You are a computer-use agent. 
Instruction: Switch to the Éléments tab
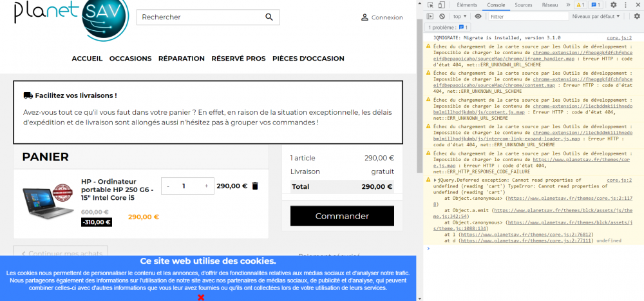click(x=467, y=5)
